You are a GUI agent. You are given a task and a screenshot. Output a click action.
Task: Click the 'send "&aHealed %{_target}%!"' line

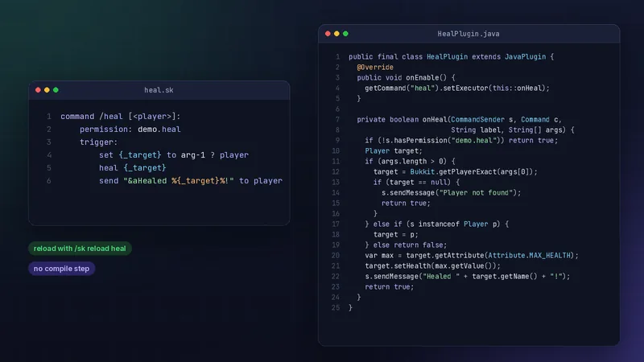click(x=191, y=180)
